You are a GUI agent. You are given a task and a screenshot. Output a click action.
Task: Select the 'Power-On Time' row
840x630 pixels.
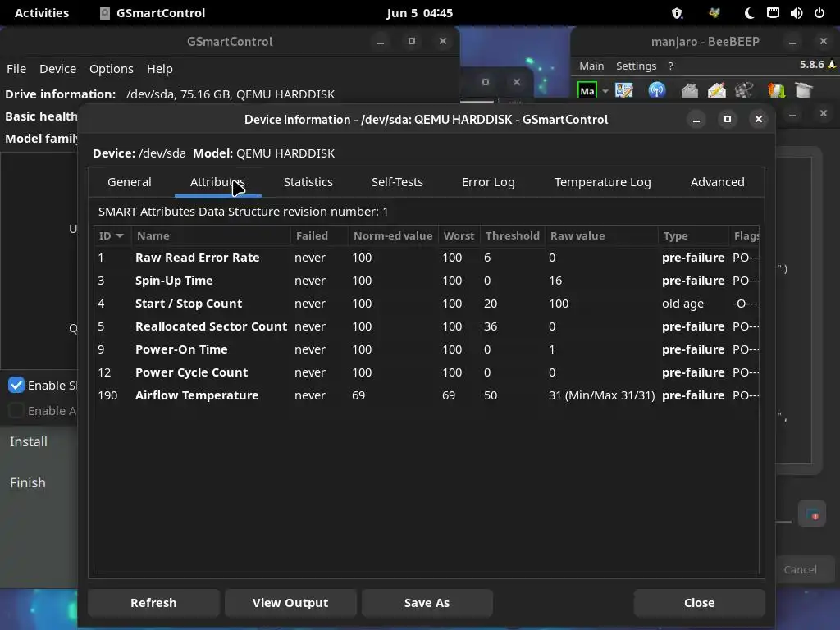tap(427, 349)
